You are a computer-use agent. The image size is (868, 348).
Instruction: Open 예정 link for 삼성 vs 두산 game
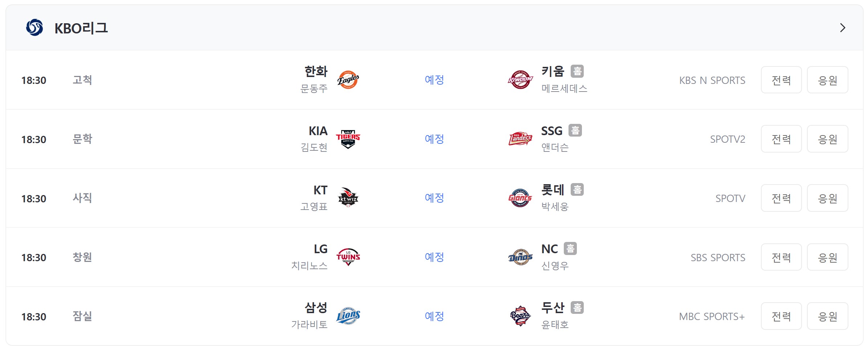tap(434, 316)
